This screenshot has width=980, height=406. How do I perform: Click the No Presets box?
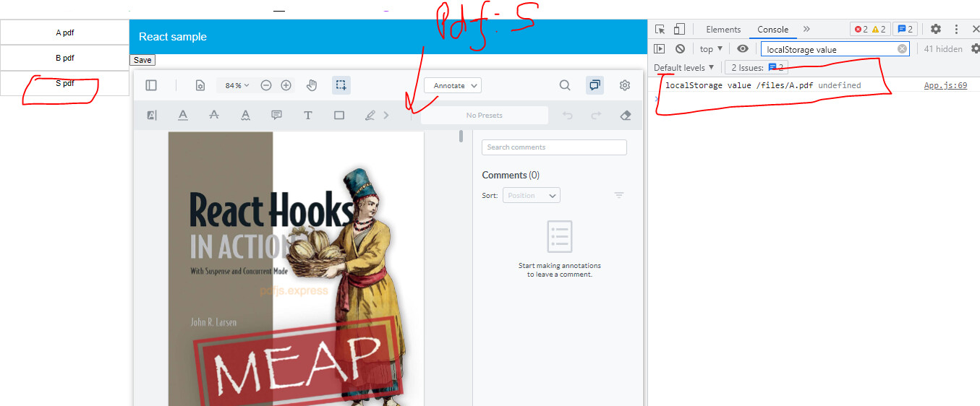coord(485,115)
